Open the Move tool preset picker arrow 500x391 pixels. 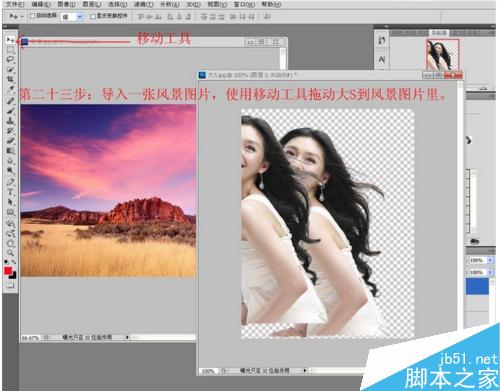(x=22, y=16)
